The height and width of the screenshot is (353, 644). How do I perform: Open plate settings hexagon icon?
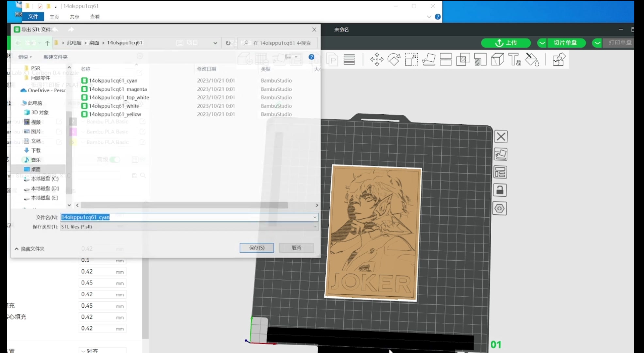point(500,209)
